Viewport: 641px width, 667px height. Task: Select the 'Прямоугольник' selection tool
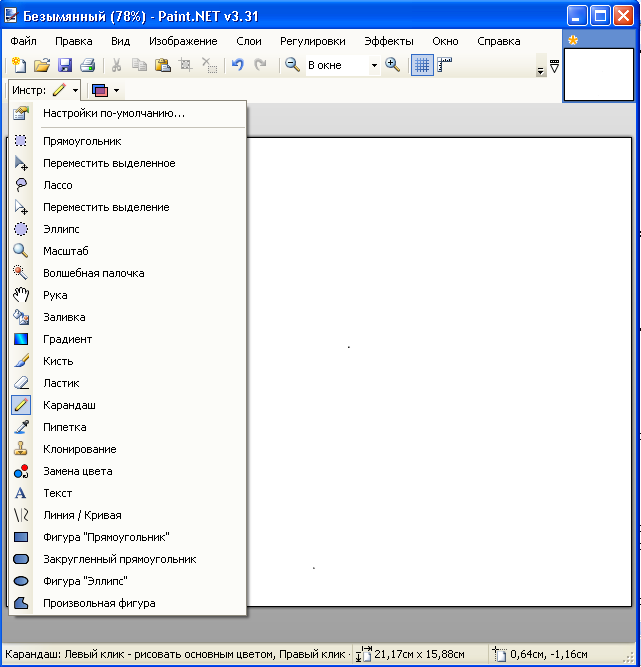[x=128, y=141]
